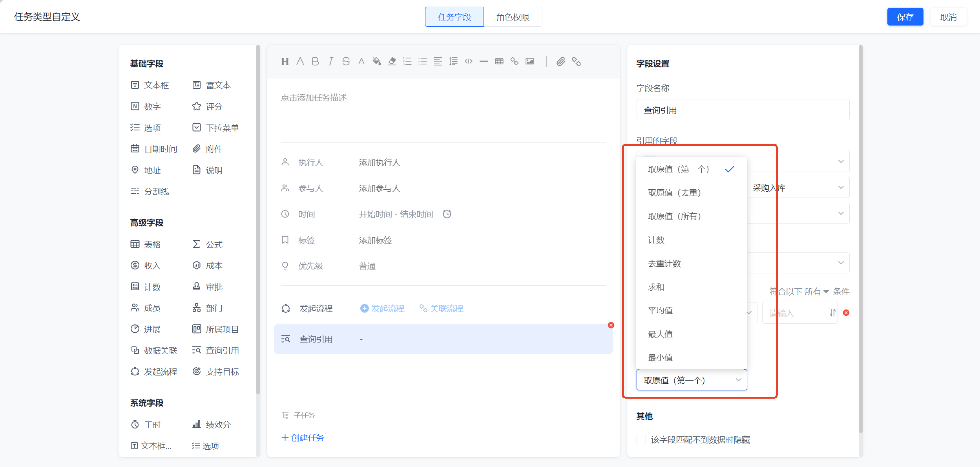The height and width of the screenshot is (467, 980).
Task: Click the eraser clear-format icon
Action: coord(392,61)
